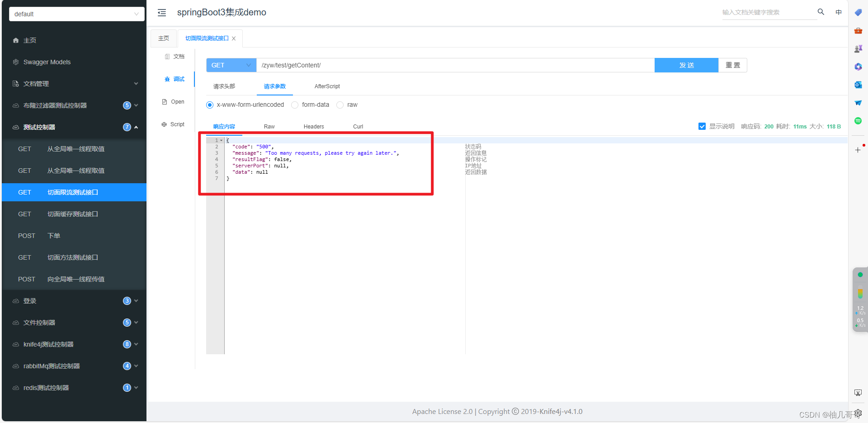Image resolution: width=868 pixels, height=423 pixels.
Task: Switch to Raw response tab
Action: pyautogui.click(x=269, y=127)
